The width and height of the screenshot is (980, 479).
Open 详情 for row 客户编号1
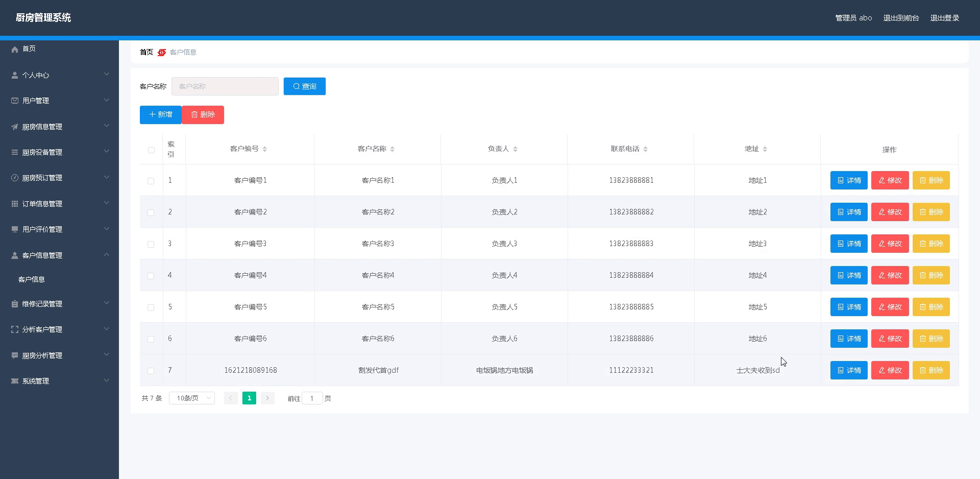(x=849, y=180)
